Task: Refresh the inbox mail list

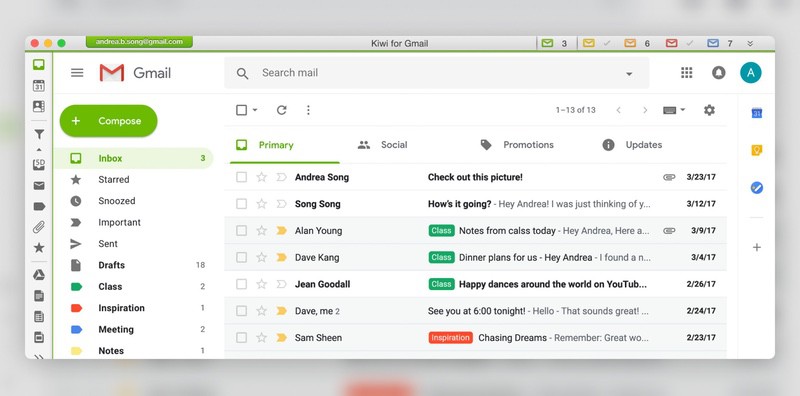Action: coord(282,110)
